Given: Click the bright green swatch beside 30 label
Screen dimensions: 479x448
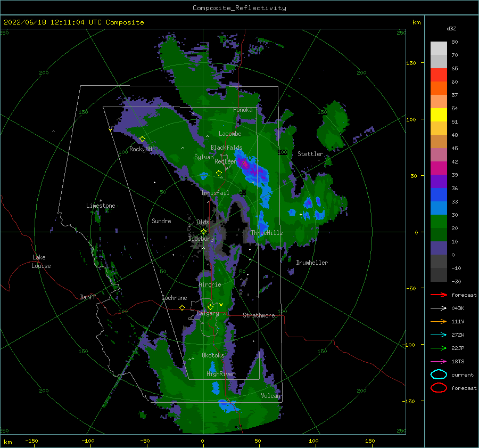Looking at the screenshot, I should click(x=439, y=222).
